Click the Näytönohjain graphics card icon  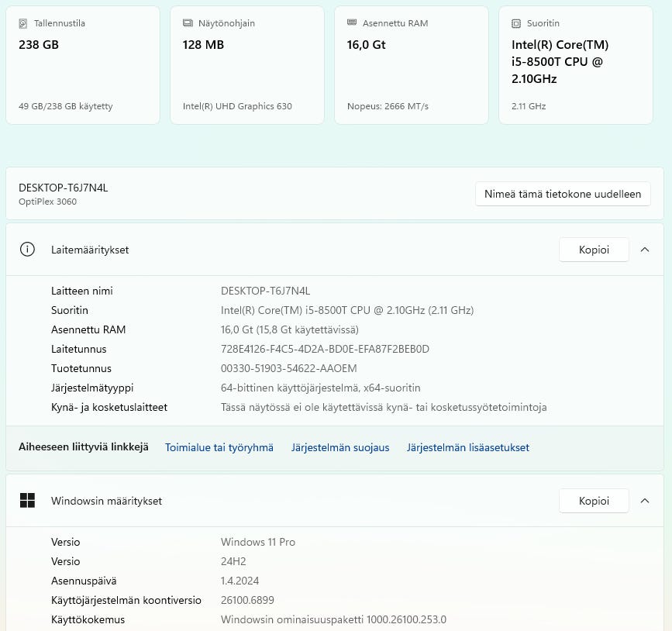(x=188, y=23)
